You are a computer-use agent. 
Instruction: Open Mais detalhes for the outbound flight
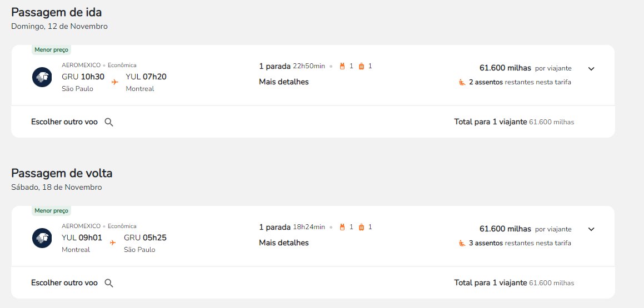tap(284, 82)
